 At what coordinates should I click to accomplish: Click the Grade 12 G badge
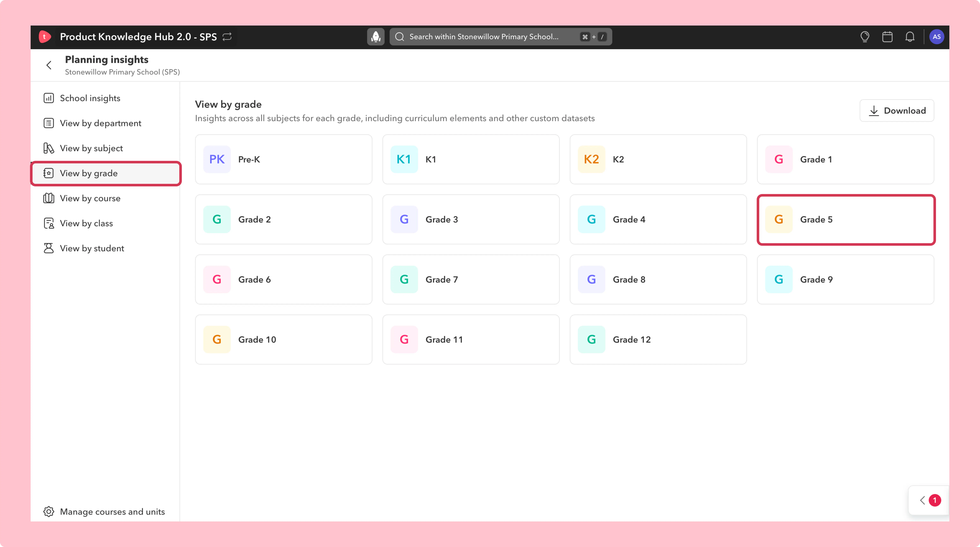click(x=592, y=340)
